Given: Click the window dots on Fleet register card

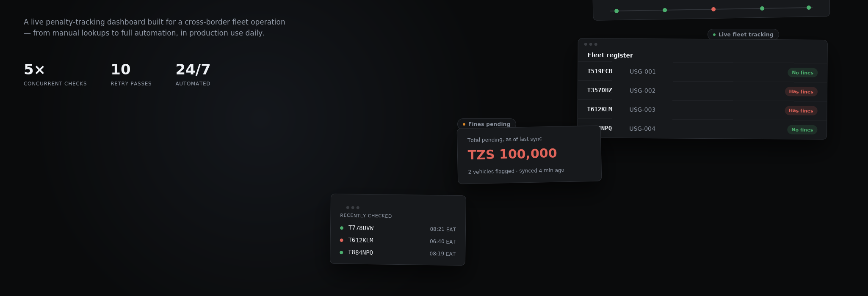Looking at the screenshot, I should [x=591, y=44].
